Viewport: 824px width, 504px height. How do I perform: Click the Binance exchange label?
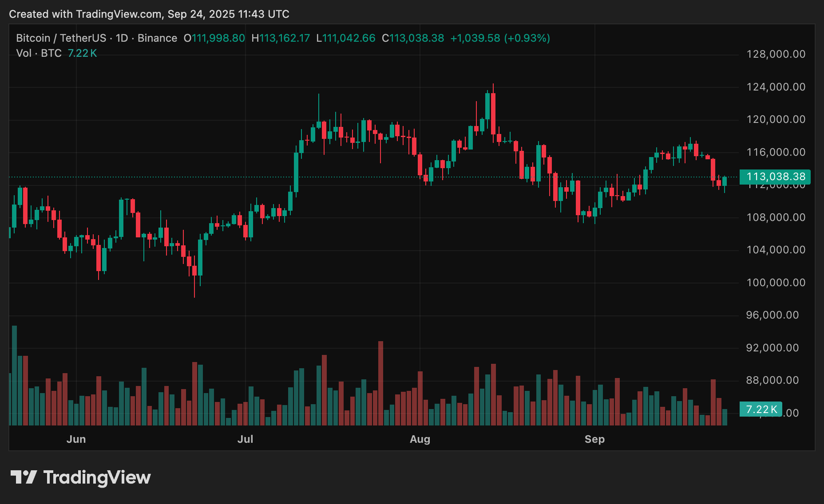pyautogui.click(x=158, y=38)
